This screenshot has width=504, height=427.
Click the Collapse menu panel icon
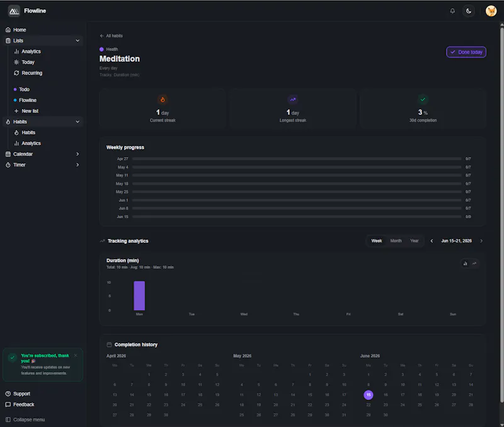click(x=8, y=419)
